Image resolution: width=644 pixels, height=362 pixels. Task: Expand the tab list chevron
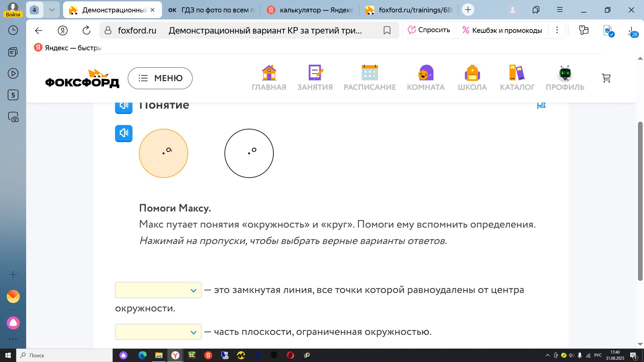coord(52,10)
